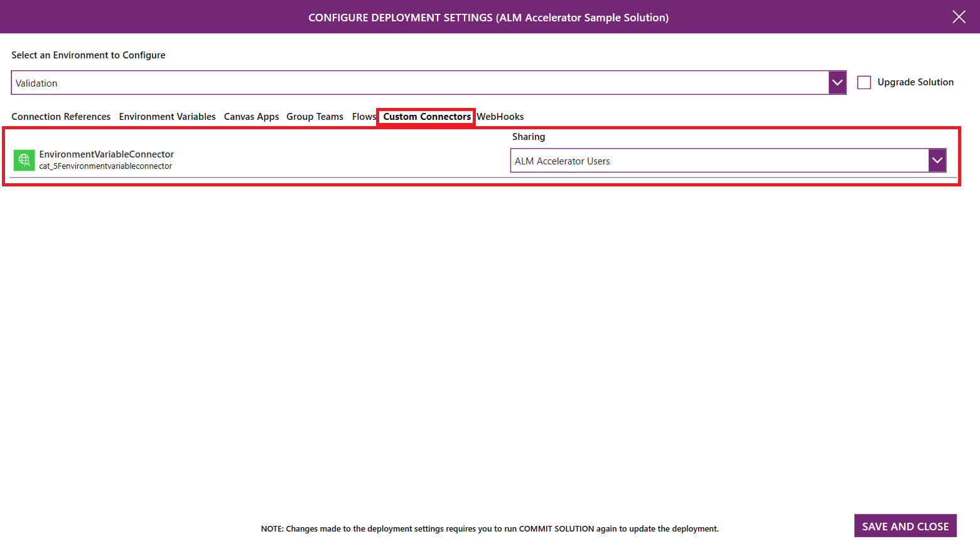Open the Environment Variables tab
The height and width of the screenshot is (551, 980).
(x=167, y=117)
